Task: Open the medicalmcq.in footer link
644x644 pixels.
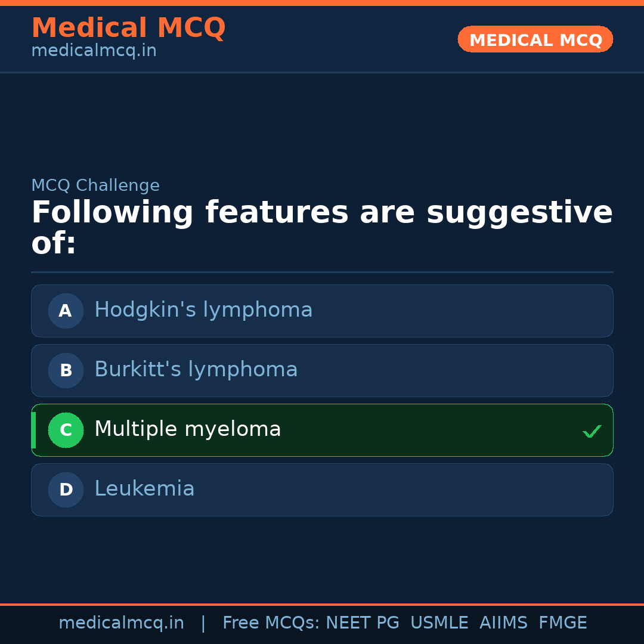Action: pyautogui.click(x=122, y=622)
